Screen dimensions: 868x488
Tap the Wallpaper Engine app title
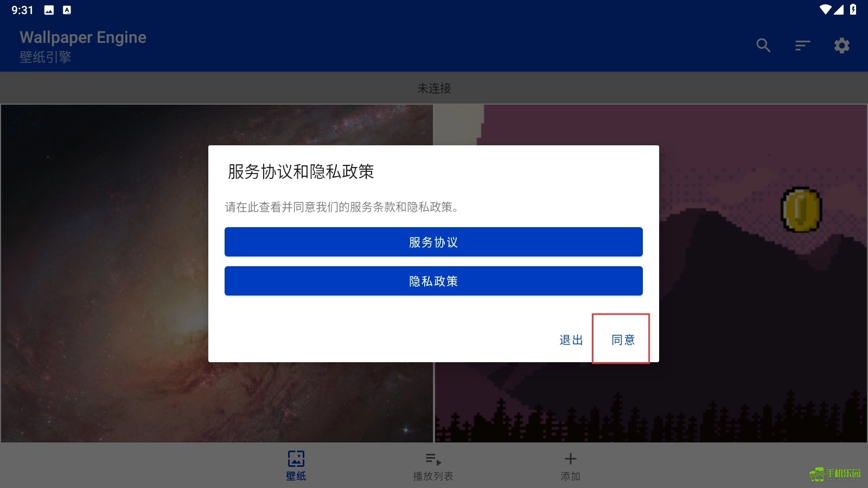tap(83, 37)
